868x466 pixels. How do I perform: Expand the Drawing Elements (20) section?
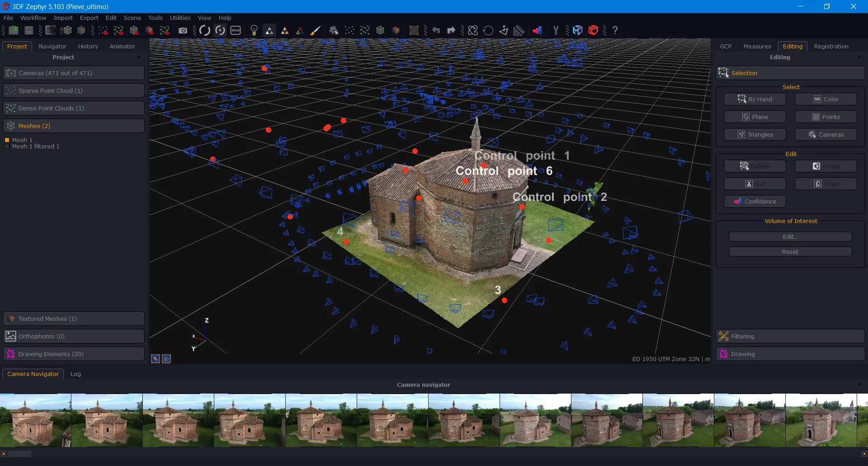(74, 354)
